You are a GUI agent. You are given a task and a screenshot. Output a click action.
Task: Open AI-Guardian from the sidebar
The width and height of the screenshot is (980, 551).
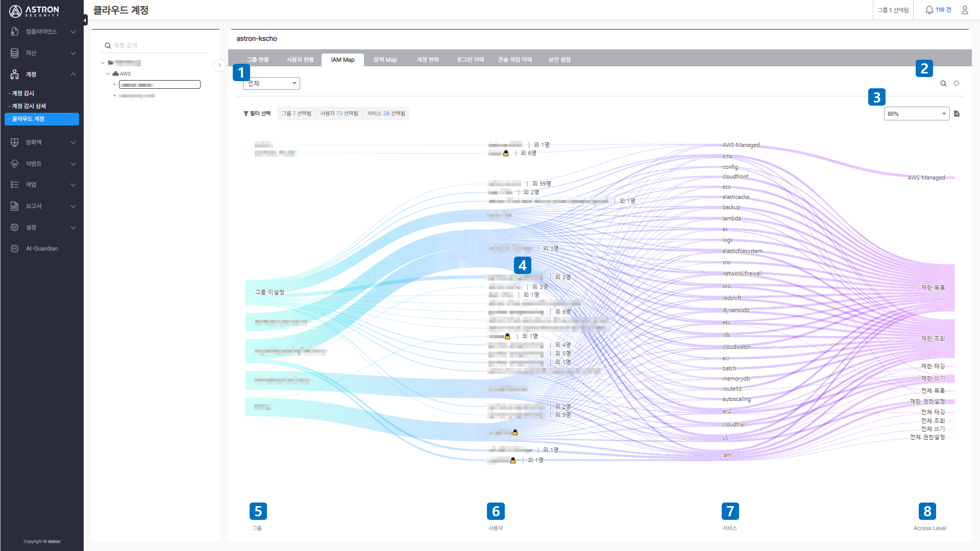click(42, 248)
